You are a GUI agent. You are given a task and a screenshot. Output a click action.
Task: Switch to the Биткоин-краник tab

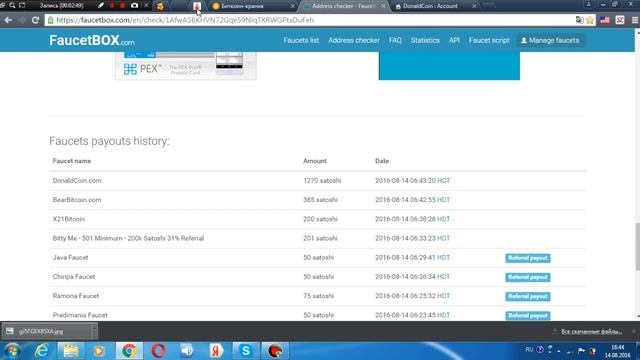click(x=253, y=6)
